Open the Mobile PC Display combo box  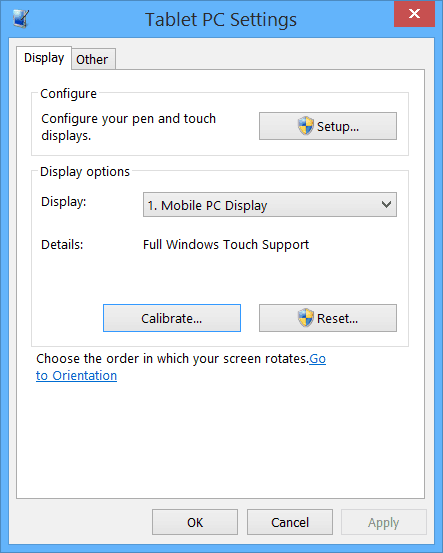pos(270,205)
